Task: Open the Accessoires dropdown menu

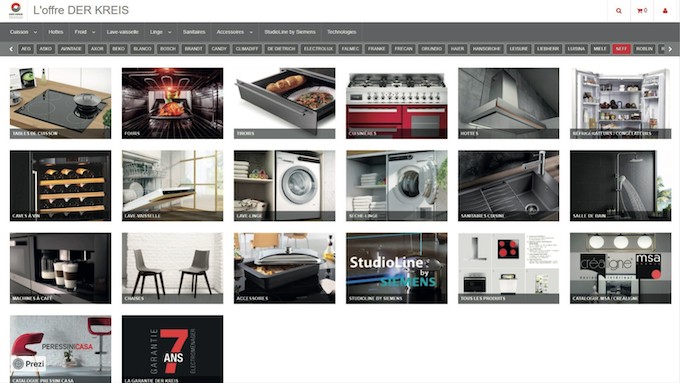Action: tap(234, 32)
